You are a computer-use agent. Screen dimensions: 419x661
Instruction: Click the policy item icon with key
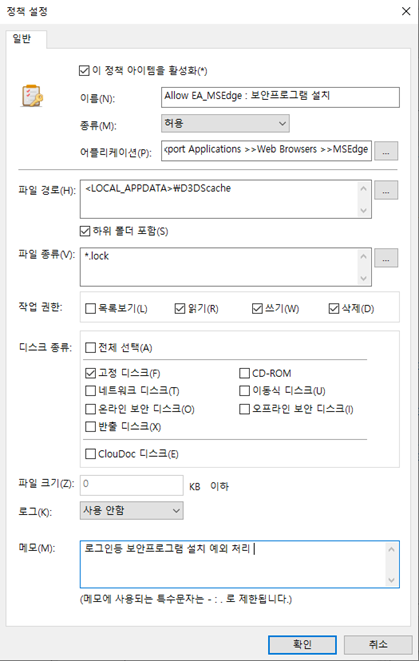pyautogui.click(x=32, y=96)
